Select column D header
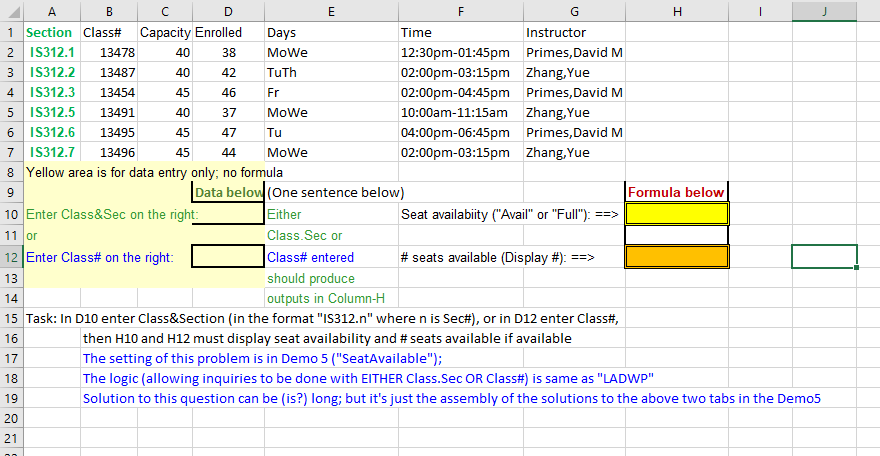 pos(228,11)
